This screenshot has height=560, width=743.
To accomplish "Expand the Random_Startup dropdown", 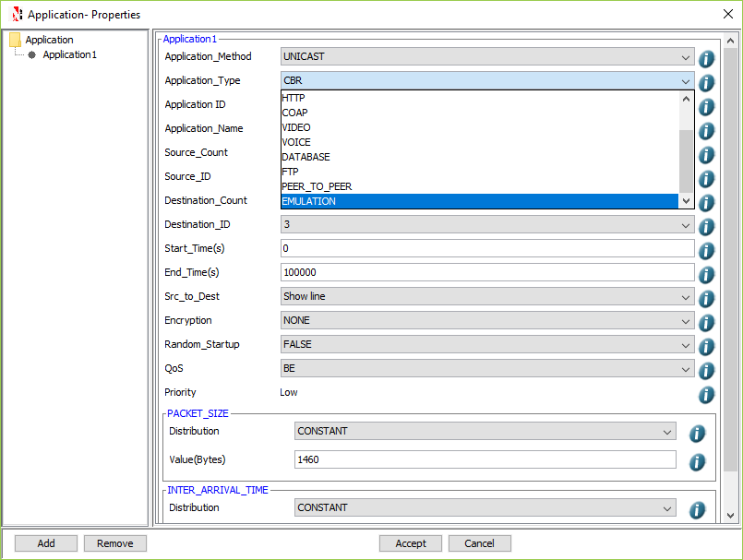I will pyautogui.click(x=685, y=346).
